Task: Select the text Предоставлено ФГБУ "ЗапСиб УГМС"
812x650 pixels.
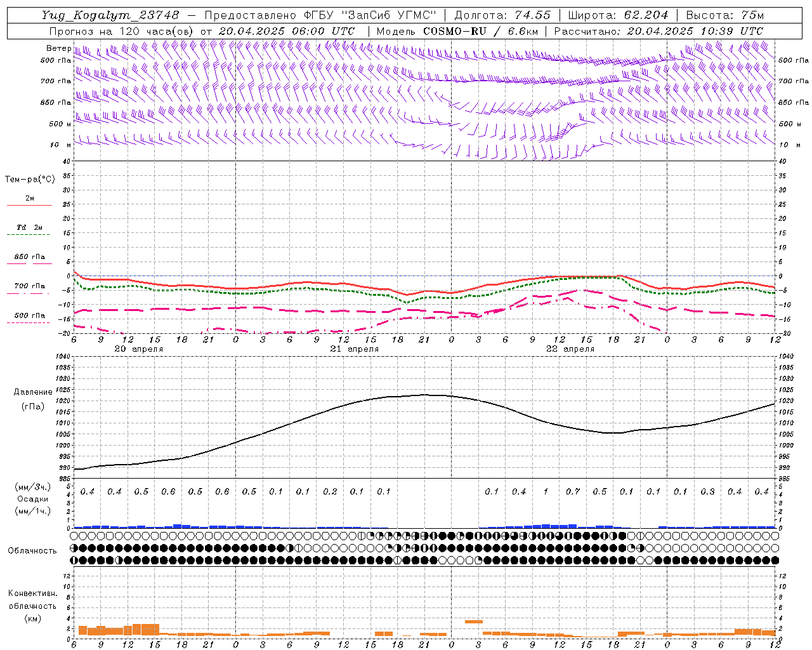Action: click(x=320, y=15)
